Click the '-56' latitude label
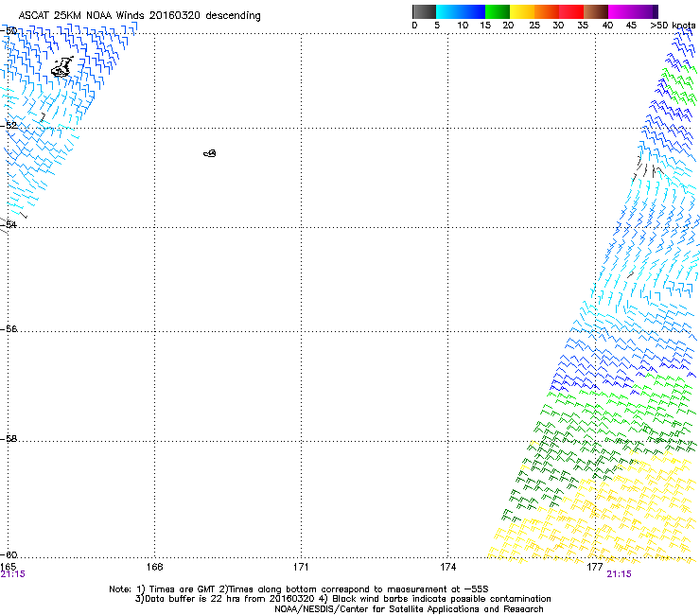700x615 pixels. click(x=9, y=328)
